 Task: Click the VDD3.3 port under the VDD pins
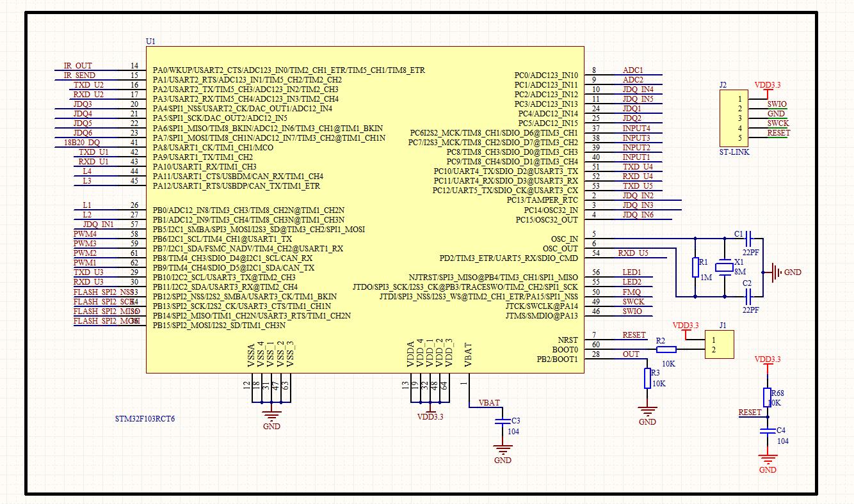(430, 413)
